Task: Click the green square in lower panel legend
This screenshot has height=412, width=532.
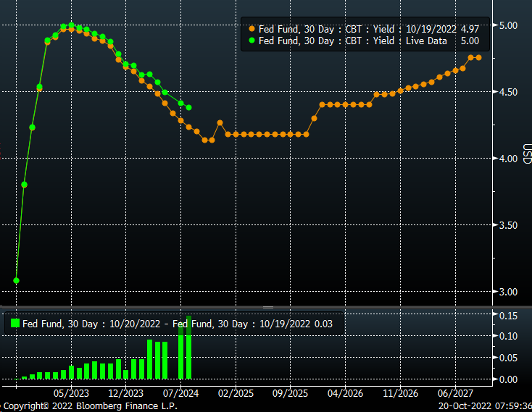Action: tap(15, 323)
